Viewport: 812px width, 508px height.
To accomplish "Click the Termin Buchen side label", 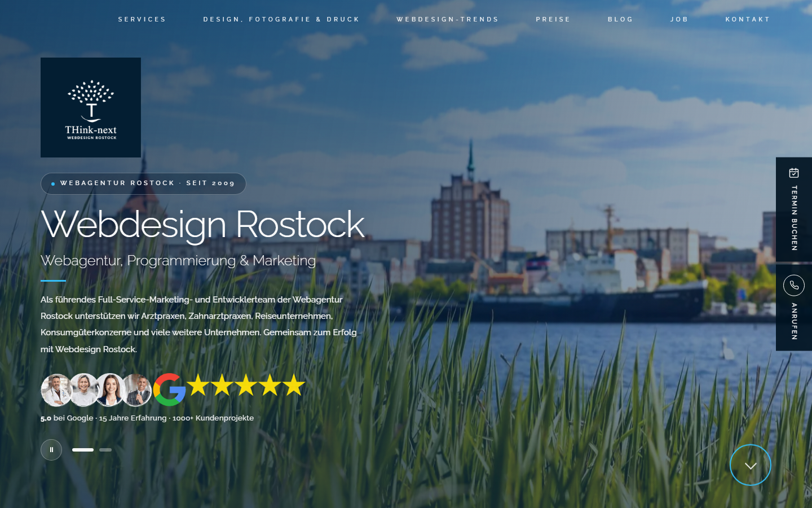I will click(794, 218).
